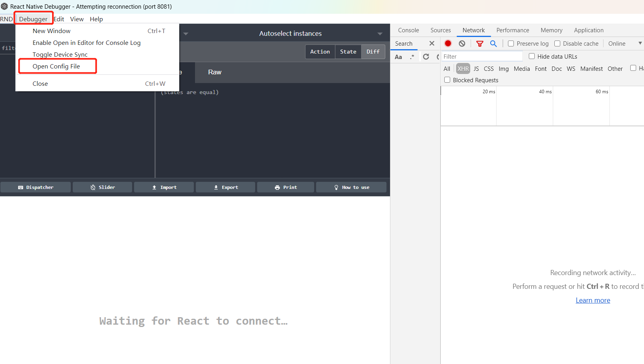
Task: Click the 60 ms timeline marker
Action: click(x=602, y=92)
